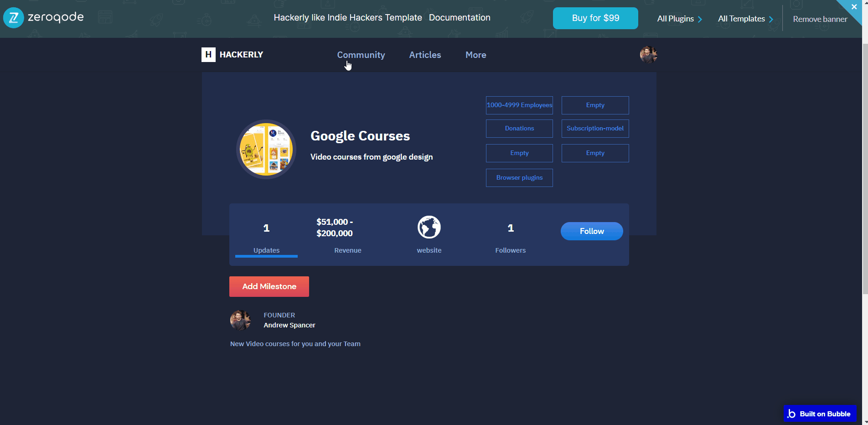Viewport: 868px width, 425px height.
Task: Click the Buy for $99 button
Action: [x=595, y=18]
